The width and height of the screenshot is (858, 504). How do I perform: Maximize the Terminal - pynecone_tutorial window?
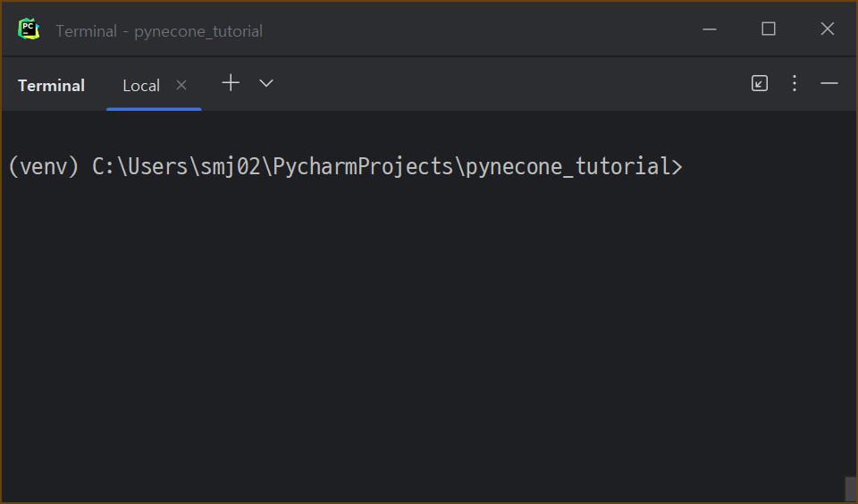tap(769, 29)
